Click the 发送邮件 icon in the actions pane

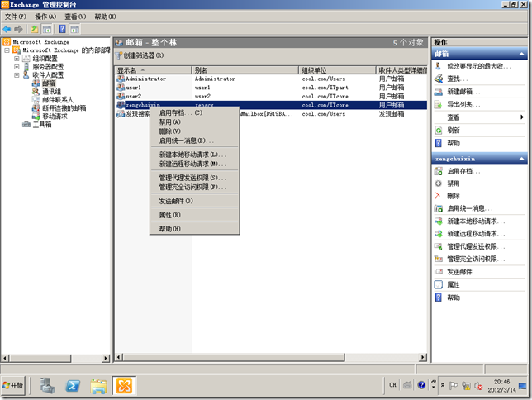439,271
